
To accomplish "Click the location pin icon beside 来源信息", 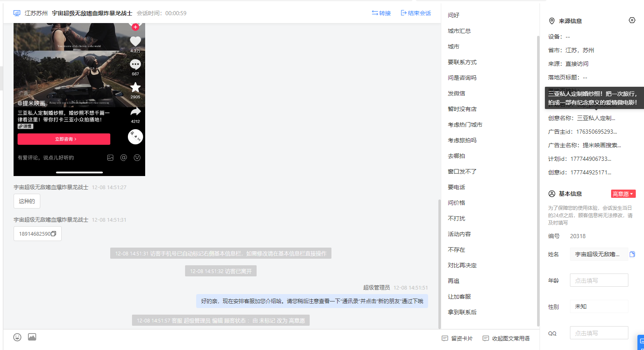I will click(552, 21).
